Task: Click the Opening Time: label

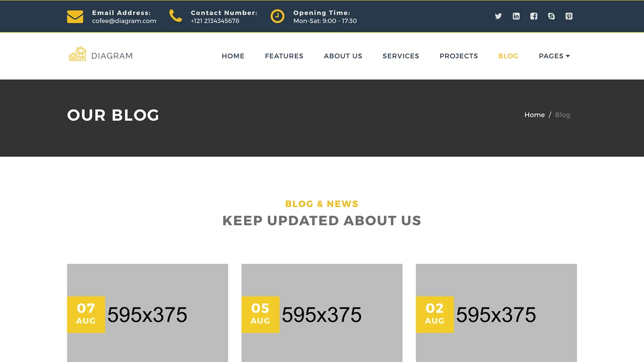Action: point(321,13)
